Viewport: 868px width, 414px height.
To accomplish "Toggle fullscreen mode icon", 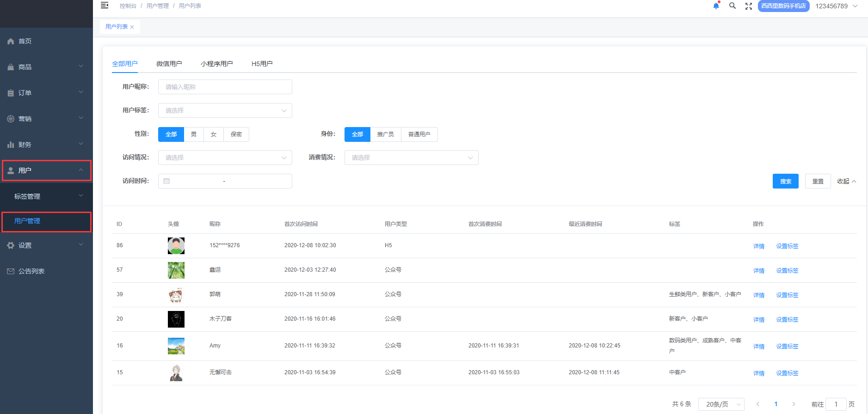I will tap(749, 6).
